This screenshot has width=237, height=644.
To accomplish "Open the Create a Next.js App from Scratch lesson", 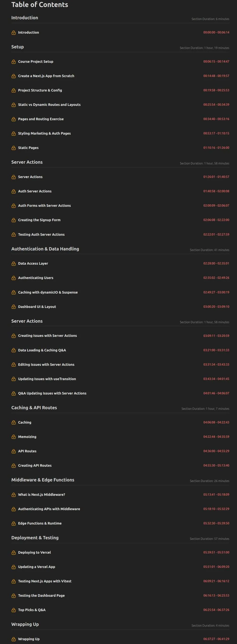I will (46, 76).
